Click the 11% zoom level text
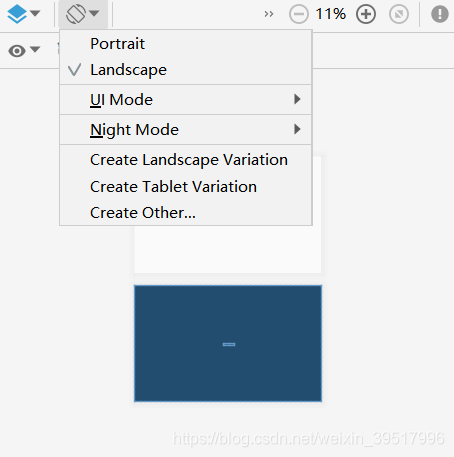The image size is (454, 457). pos(331,14)
